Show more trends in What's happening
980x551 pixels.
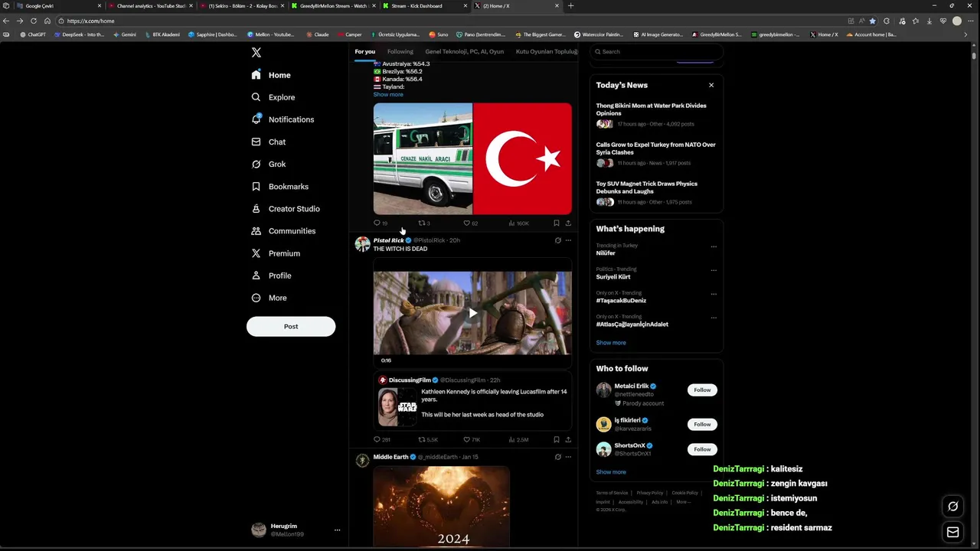611,343
